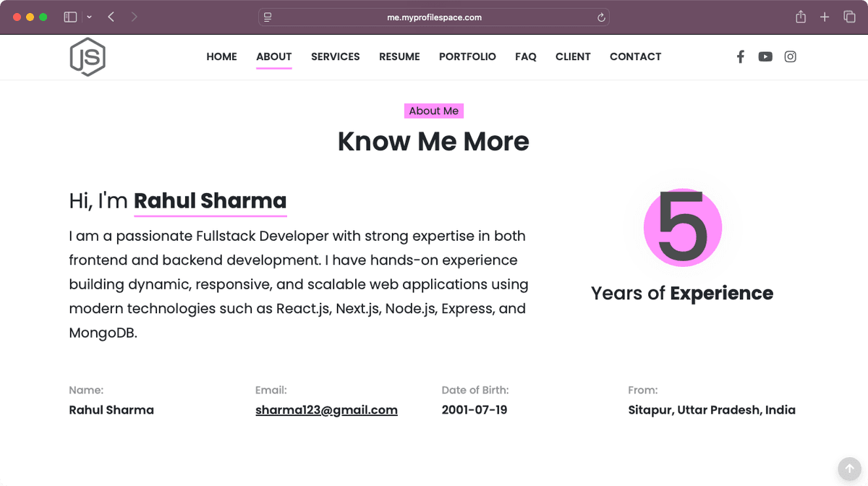The height and width of the screenshot is (486, 868).
Task: Open the CONTACT nav link
Action: point(635,56)
